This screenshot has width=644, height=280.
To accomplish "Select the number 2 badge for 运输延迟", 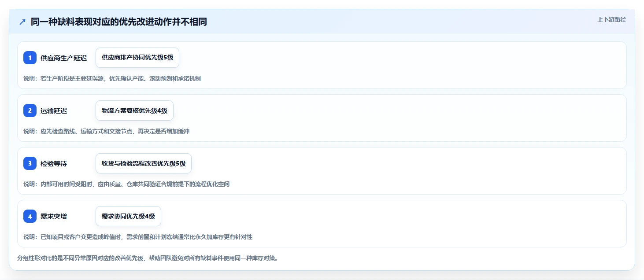I will [x=30, y=111].
